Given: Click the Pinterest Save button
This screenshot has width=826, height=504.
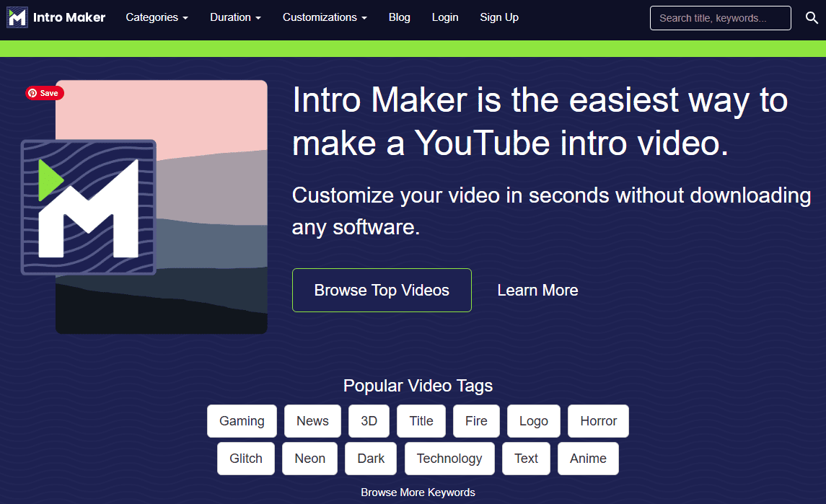Looking at the screenshot, I should (44, 93).
